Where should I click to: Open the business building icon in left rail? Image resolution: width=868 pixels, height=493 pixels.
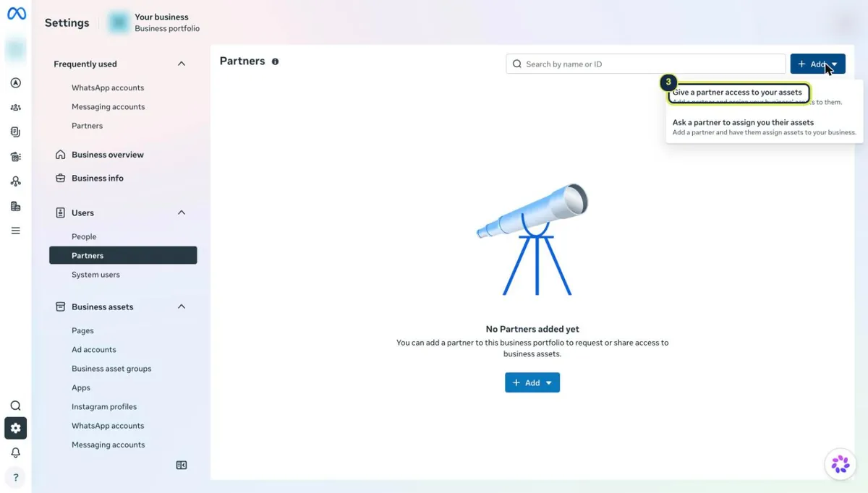[16, 206]
